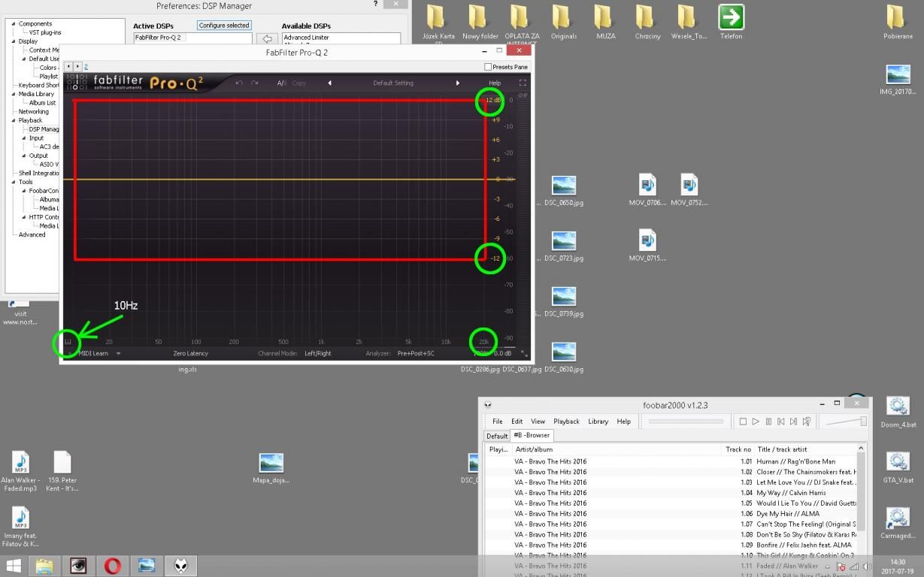Open the piano display in FabFilter
Viewport: 924px width, 577px height.
point(68,343)
